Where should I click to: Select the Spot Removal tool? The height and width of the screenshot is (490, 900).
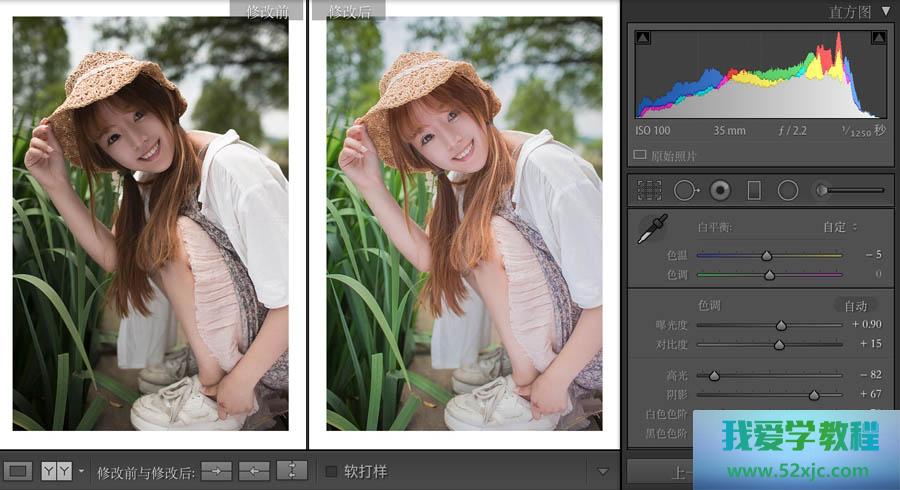(686, 189)
